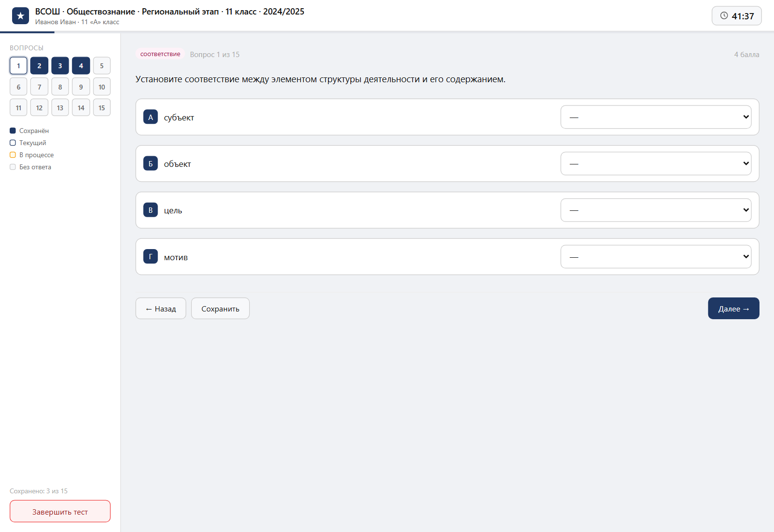This screenshot has width=774, height=532.
Task: Go to saved question 4
Action: [x=81, y=66]
